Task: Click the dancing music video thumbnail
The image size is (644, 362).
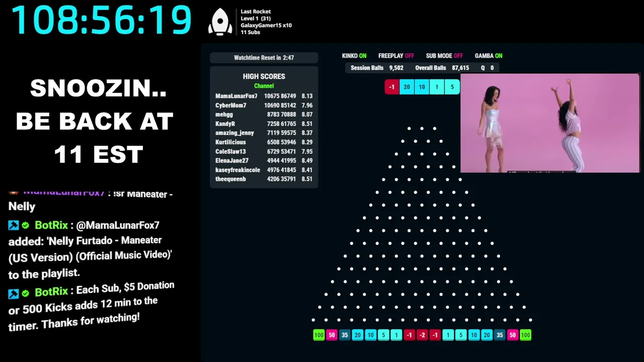Action: tap(550, 123)
